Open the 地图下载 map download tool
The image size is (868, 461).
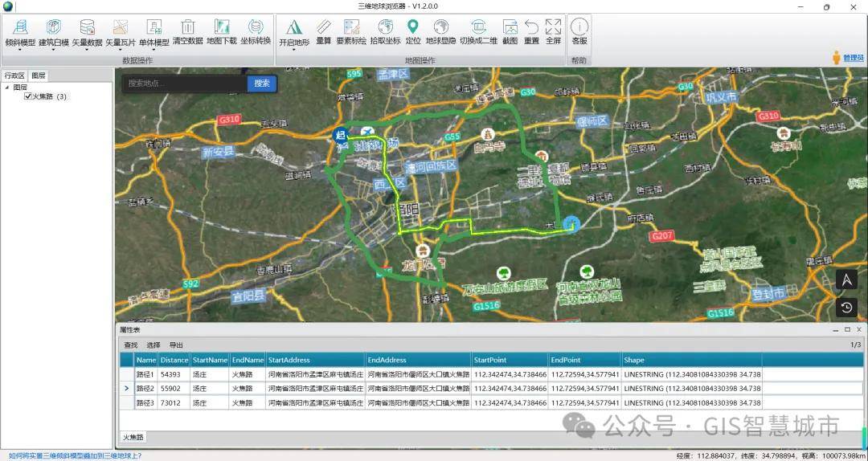pyautogui.click(x=221, y=28)
